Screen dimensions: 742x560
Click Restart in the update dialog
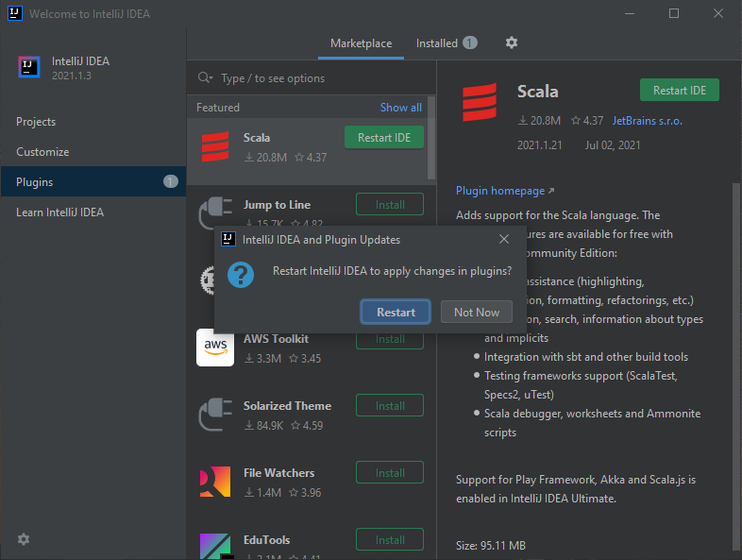coord(396,312)
